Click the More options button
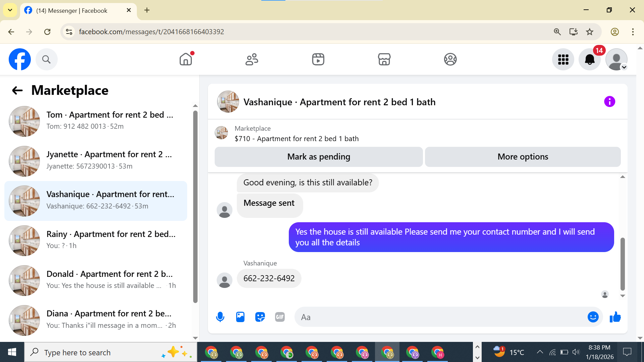The image size is (644, 362). [x=523, y=157]
